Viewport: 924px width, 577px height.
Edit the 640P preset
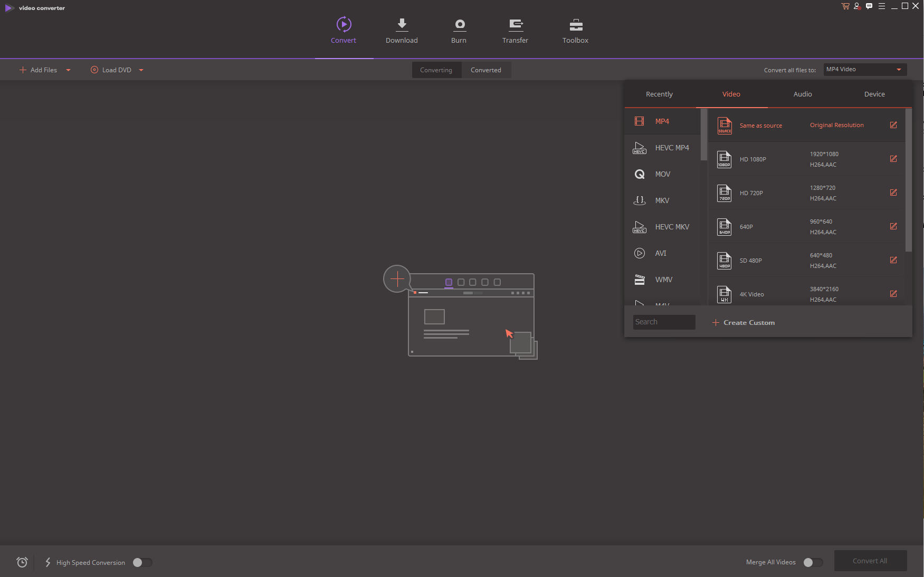click(x=893, y=226)
